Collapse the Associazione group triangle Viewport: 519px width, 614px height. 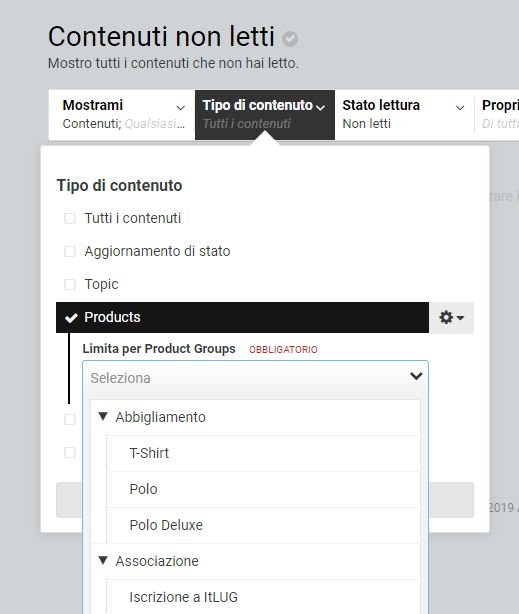103,560
